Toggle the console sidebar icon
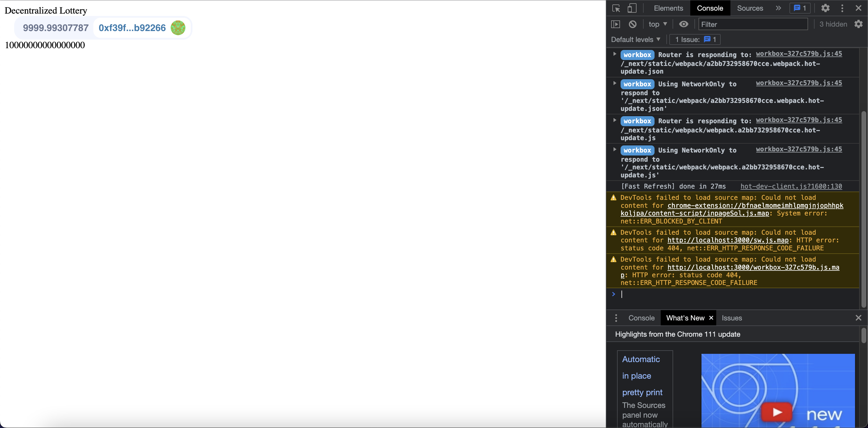868x428 pixels. [615, 24]
